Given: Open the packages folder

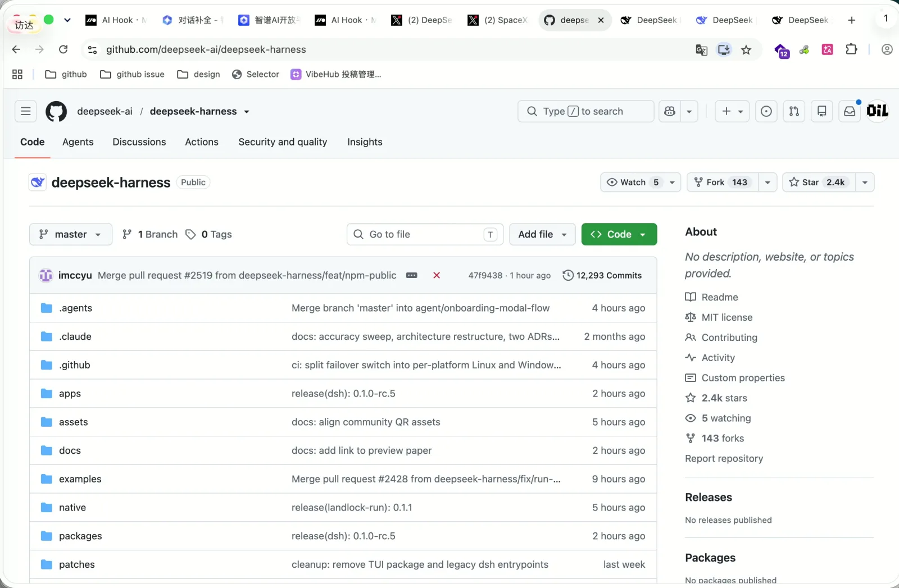Looking at the screenshot, I should tap(80, 536).
